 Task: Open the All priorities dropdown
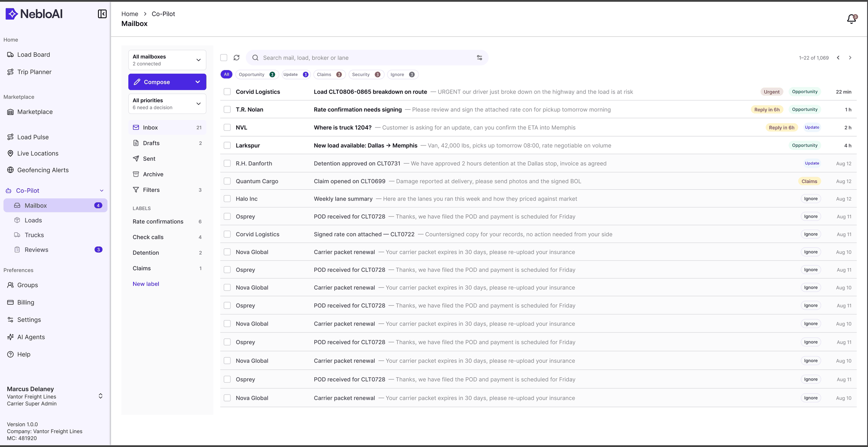tap(167, 104)
